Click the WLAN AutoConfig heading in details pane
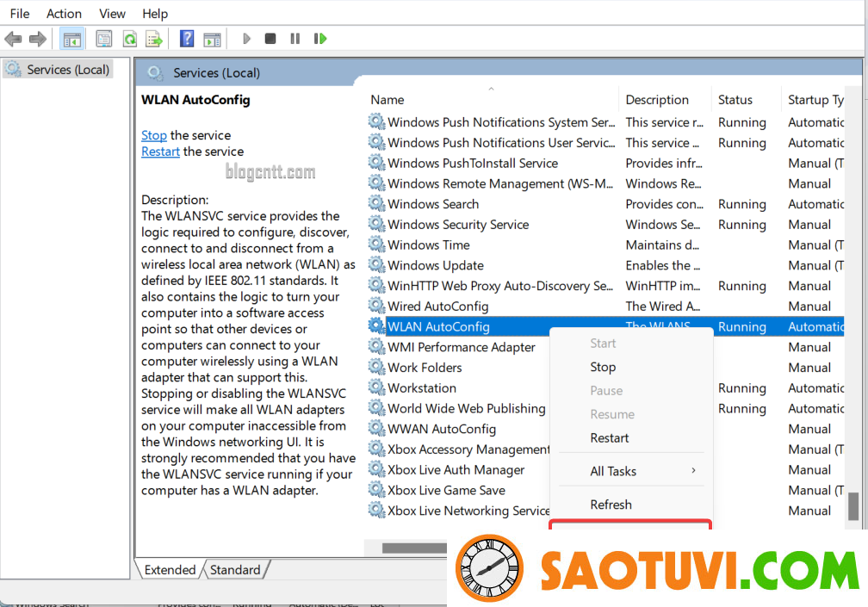The height and width of the screenshot is (607, 868). (x=195, y=100)
